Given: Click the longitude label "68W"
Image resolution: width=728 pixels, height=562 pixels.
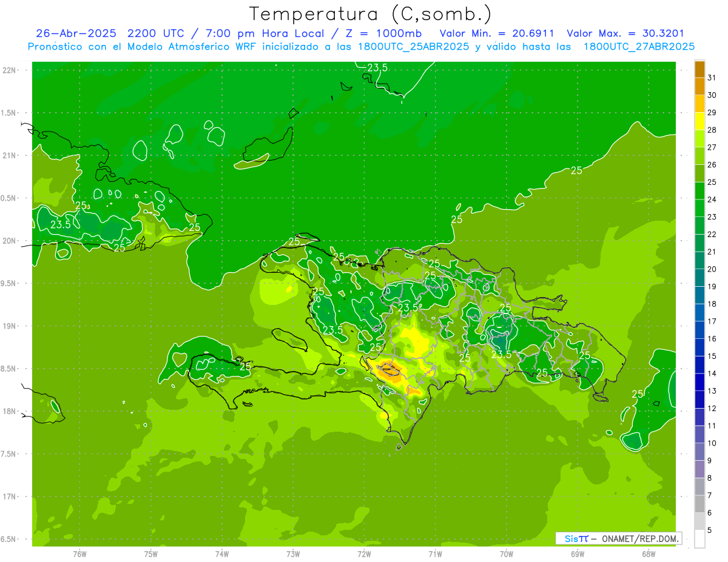Looking at the screenshot, I should (649, 554).
